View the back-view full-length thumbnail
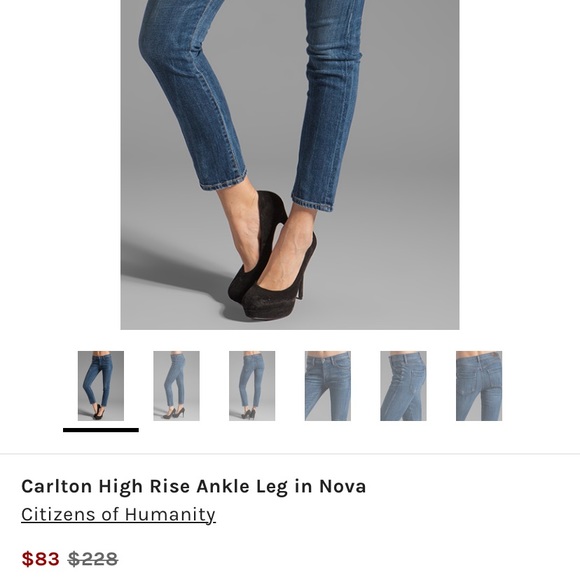The width and height of the screenshot is (580, 580). coord(252,385)
